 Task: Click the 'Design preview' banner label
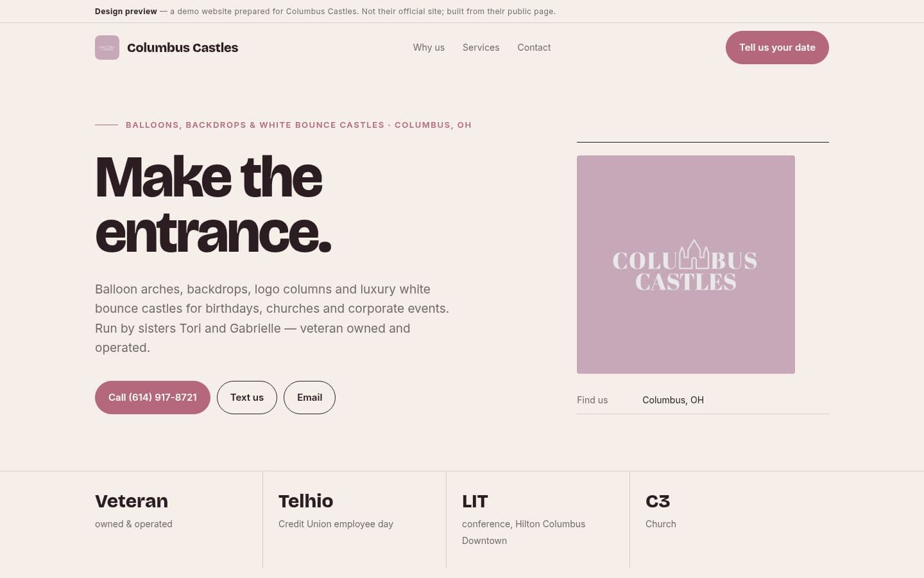(126, 12)
